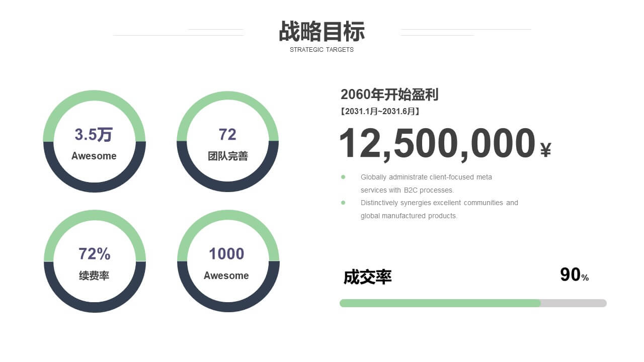Click the green filled part of 成交率 progress bar
The width and height of the screenshot is (644, 362).
[440, 303]
